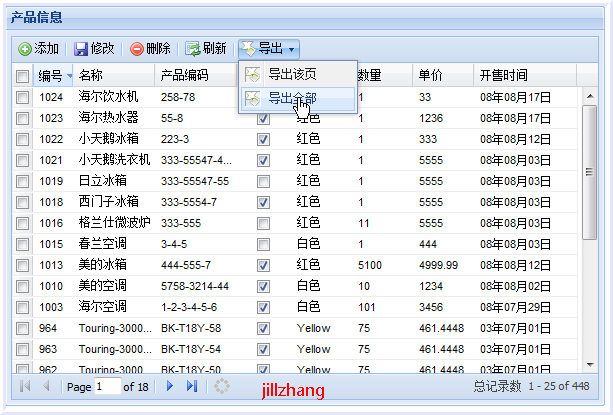The width and height of the screenshot is (613, 415).
Task: Choose 导出全部 from the export menu
Action: point(292,99)
